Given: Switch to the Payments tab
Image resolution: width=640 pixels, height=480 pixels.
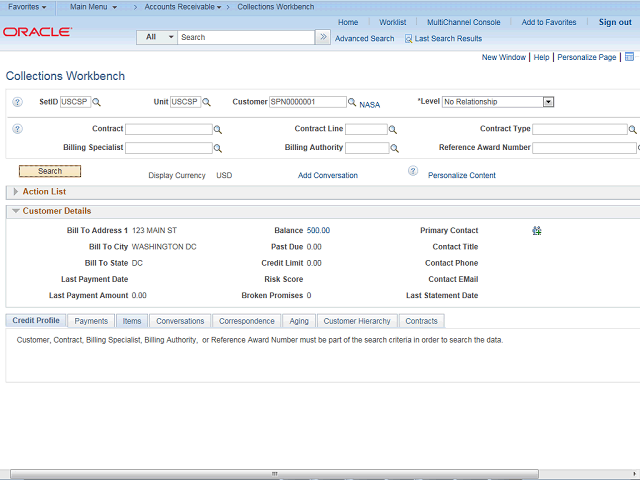Looking at the screenshot, I should [x=91, y=321].
